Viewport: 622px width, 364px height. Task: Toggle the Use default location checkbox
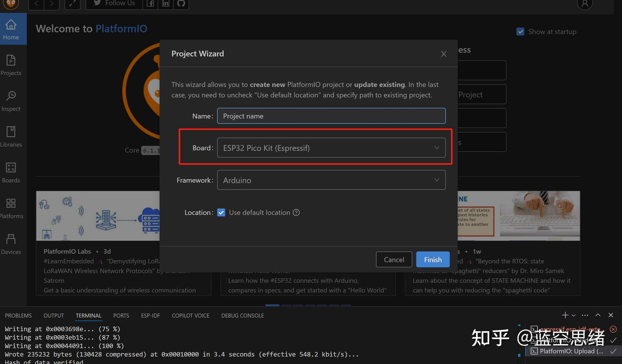pyautogui.click(x=221, y=212)
